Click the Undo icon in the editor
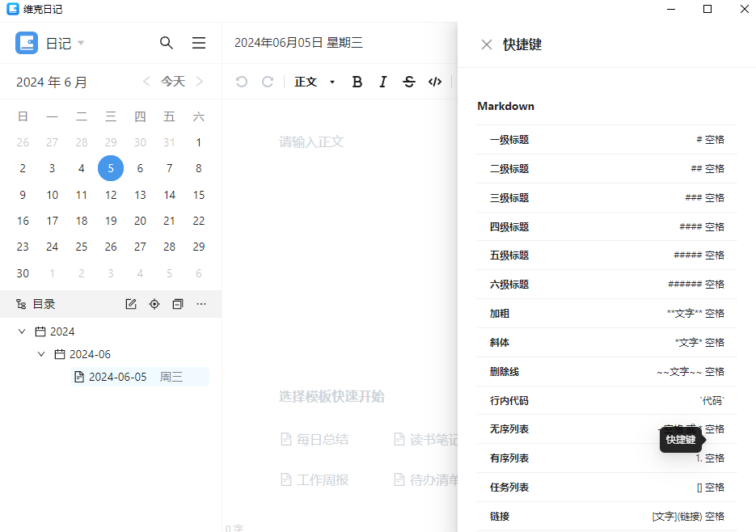Viewport: 756px width, 532px height. tap(241, 82)
